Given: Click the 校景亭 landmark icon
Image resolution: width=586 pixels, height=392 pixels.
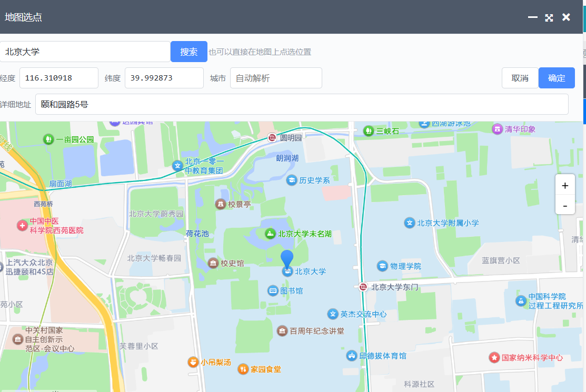Looking at the screenshot, I should pyautogui.click(x=221, y=204).
